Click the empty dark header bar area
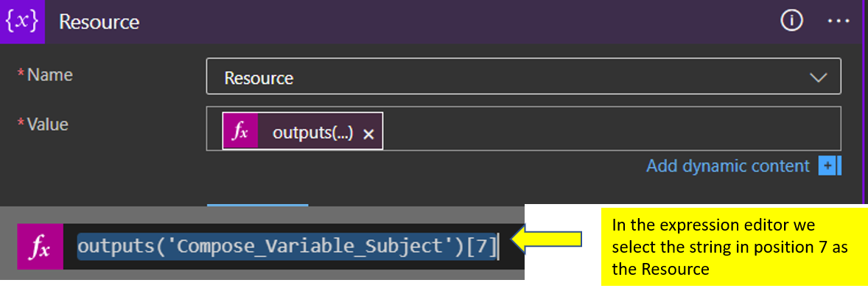The image size is (868, 291). coord(460,21)
